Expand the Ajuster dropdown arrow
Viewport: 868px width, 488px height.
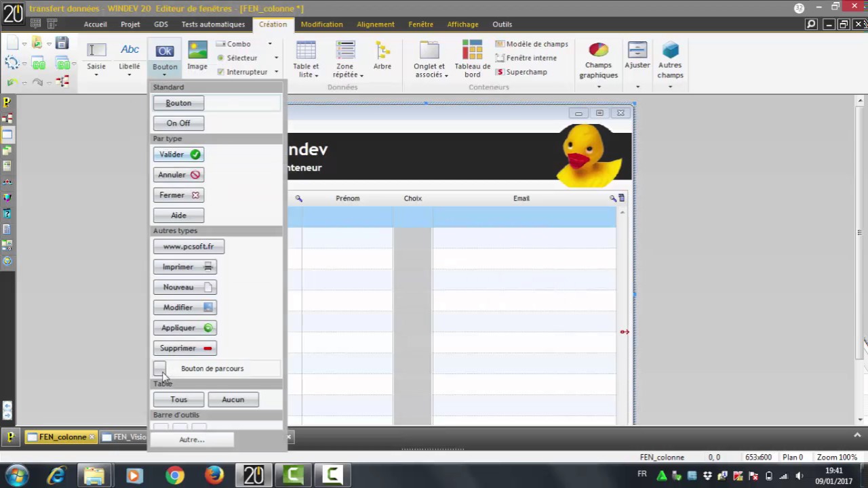[x=637, y=86]
